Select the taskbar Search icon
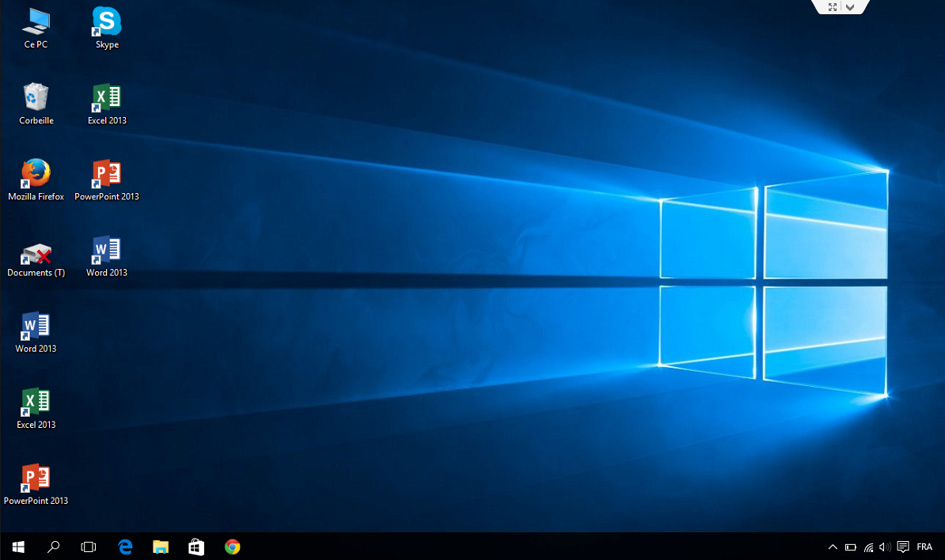 53,547
